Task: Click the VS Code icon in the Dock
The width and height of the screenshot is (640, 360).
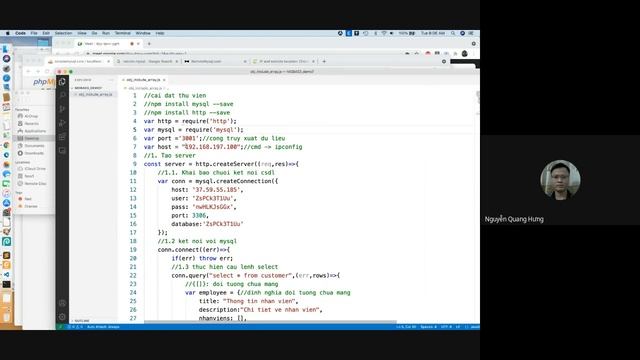Action: [7, 274]
